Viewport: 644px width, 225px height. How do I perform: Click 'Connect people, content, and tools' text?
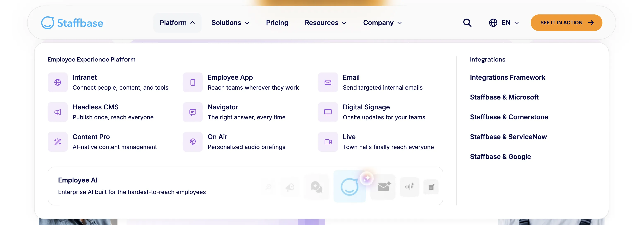[x=121, y=88]
